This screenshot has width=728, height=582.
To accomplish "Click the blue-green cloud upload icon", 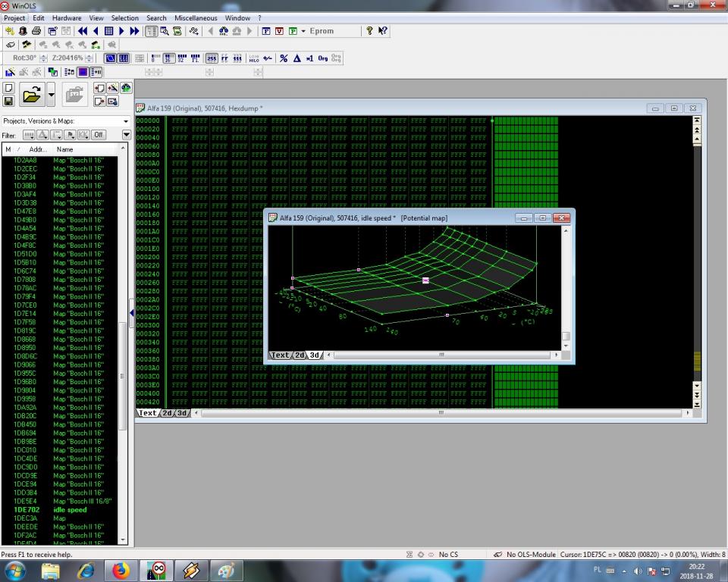I will click(126, 88).
